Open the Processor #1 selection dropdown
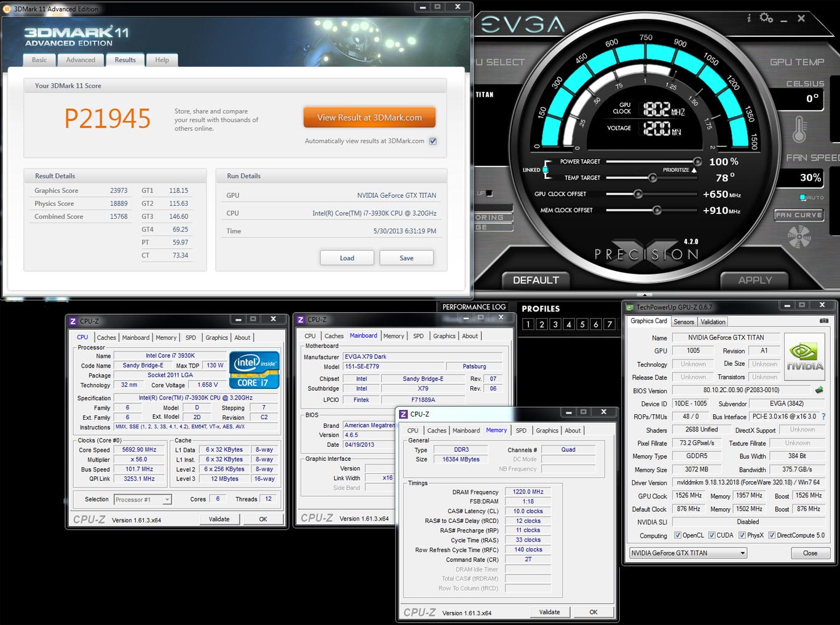Image resolution: width=840 pixels, height=625 pixels. click(143, 500)
